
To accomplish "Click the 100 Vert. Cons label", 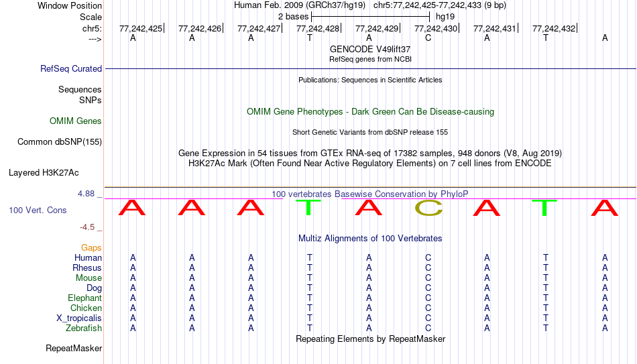I will (38, 210).
